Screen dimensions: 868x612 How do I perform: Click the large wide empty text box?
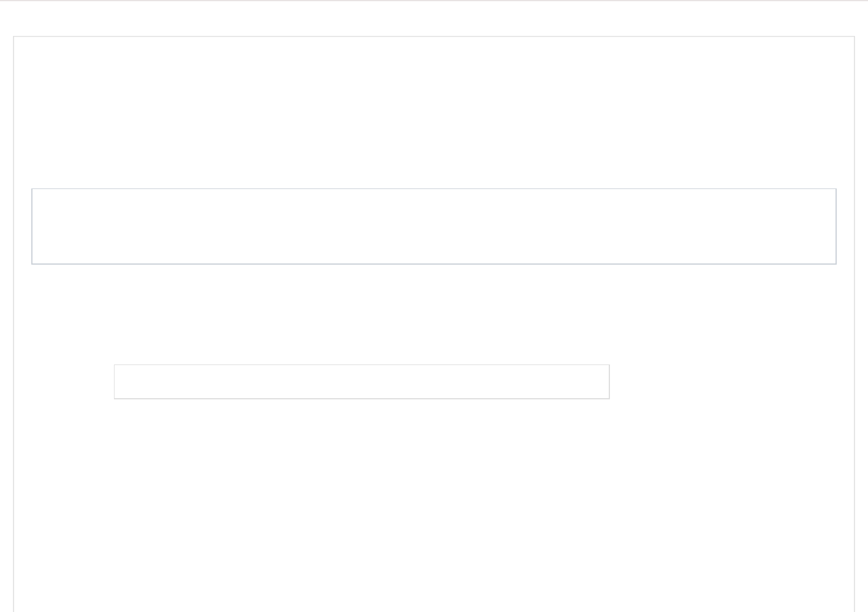[433, 226]
